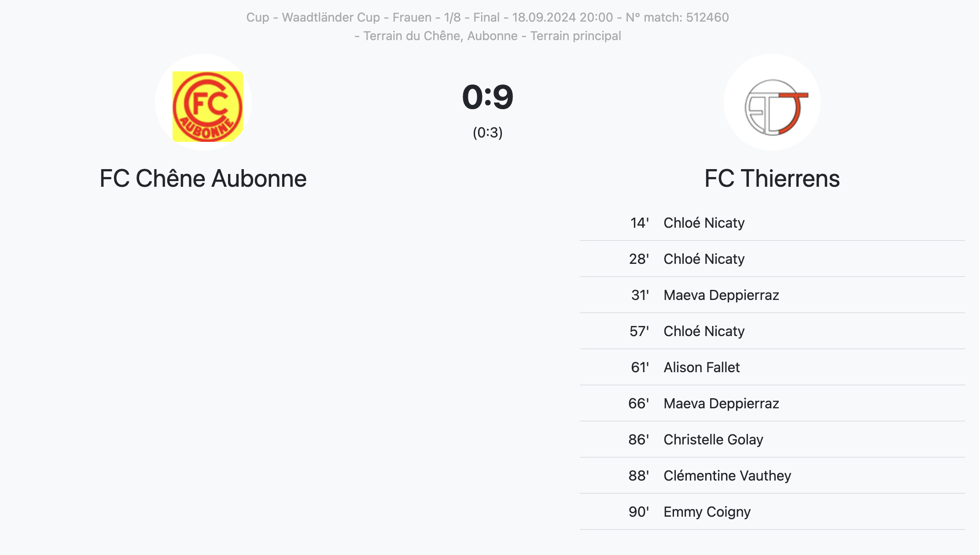Click Emmy Coigny at 90 minutes
This screenshot has width=980, height=555.
point(707,512)
